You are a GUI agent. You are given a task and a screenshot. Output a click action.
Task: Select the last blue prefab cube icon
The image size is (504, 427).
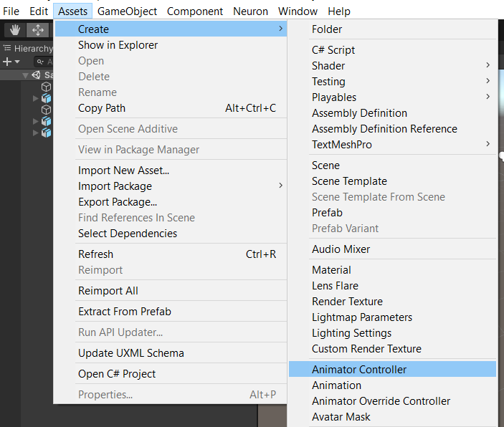(47, 133)
